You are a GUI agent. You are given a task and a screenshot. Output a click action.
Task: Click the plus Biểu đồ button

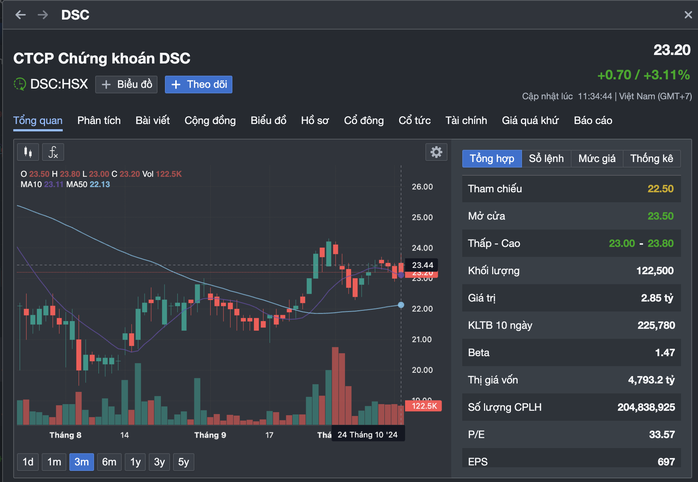pos(126,85)
